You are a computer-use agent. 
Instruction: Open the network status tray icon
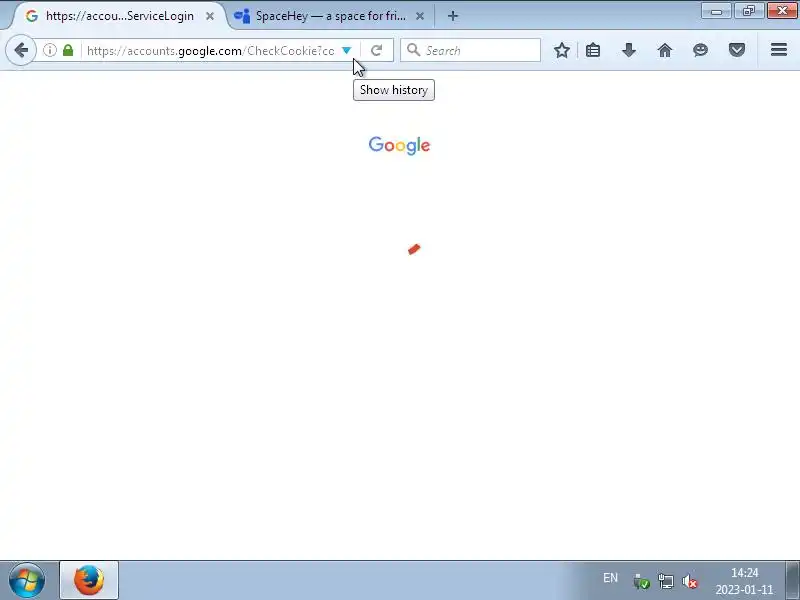point(666,581)
